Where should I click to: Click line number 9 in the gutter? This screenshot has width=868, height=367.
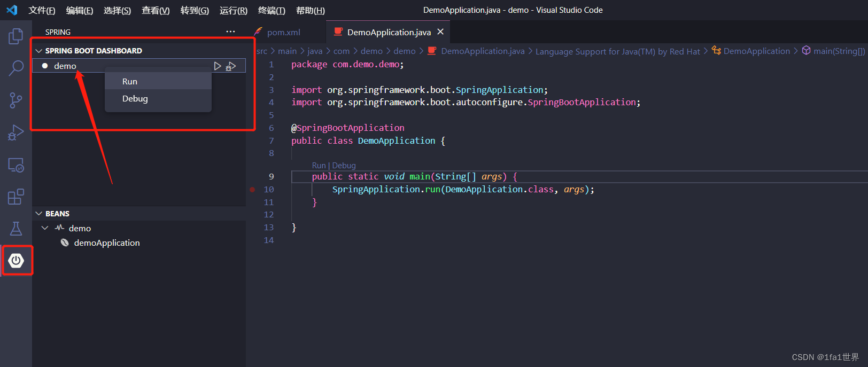click(x=272, y=176)
